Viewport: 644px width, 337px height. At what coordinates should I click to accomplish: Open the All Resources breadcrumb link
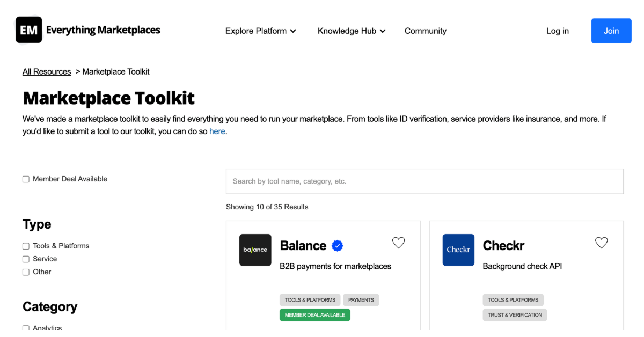pos(46,71)
